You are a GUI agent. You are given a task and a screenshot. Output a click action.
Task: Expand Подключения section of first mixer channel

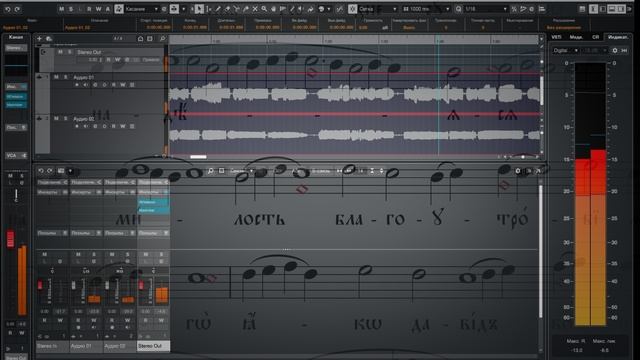coord(53,182)
